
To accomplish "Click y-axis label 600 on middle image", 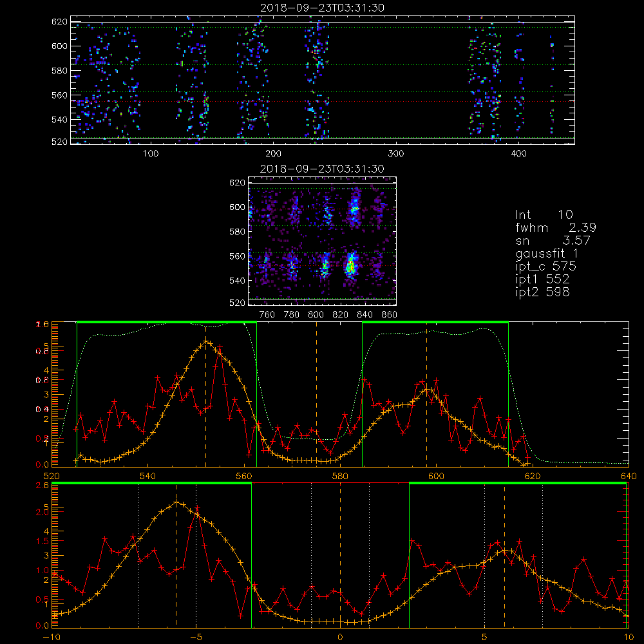I will coord(238,207).
